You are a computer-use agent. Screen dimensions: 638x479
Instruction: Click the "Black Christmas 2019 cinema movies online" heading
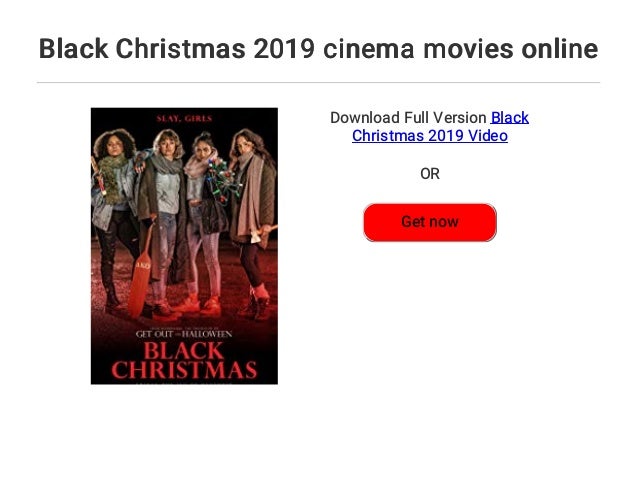[318, 49]
